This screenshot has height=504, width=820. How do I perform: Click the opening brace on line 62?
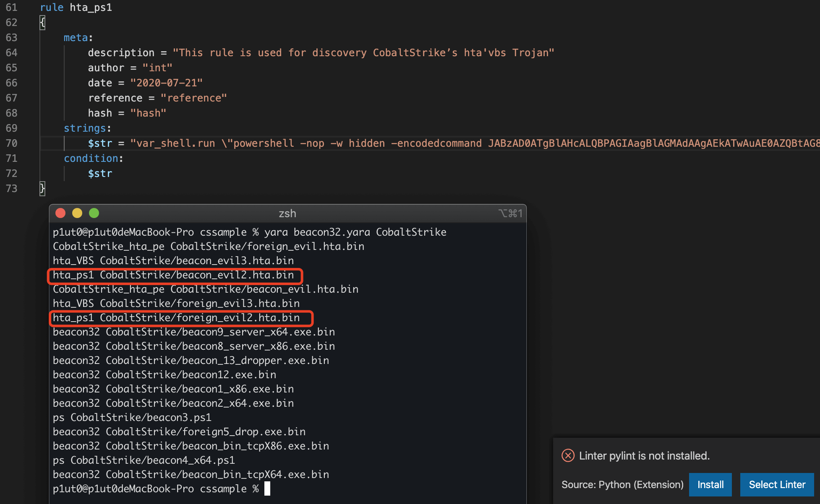click(x=42, y=23)
